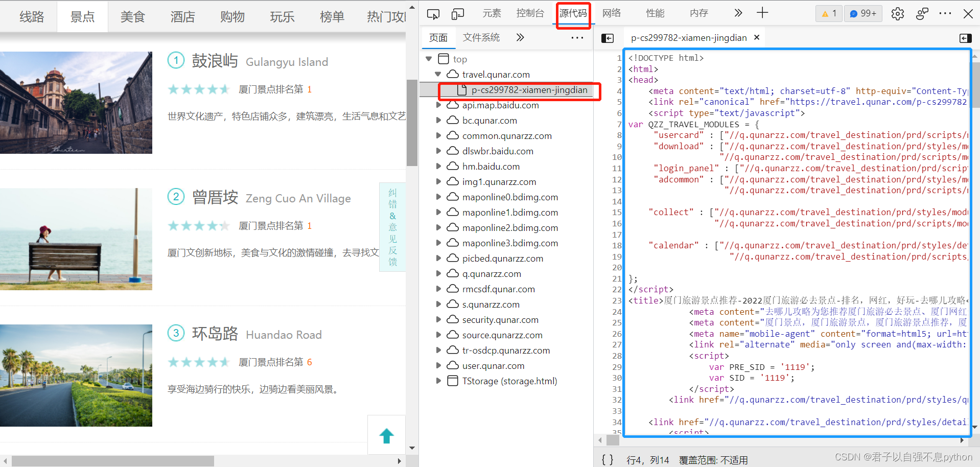The height and width of the screenshot is (467, 980).
Task: Expand the maponline0.bdimg.com node
Action: (x=438, y=197)
